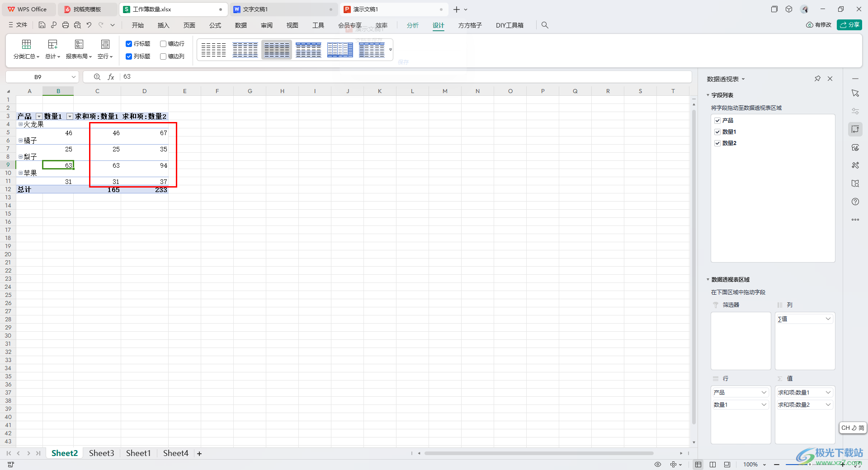
Task: Add a new sheet with the plus icon
Action: 199,453
